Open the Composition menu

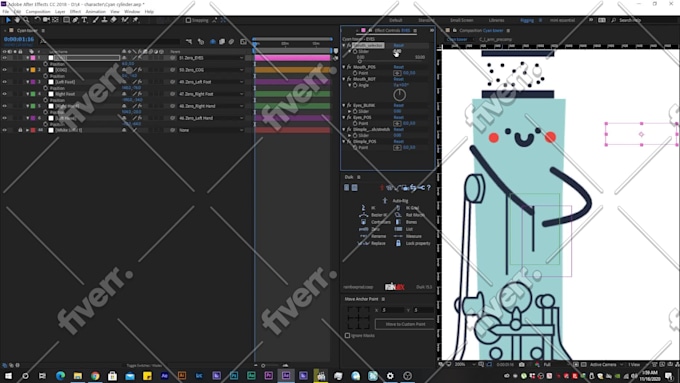click(38, 12)
